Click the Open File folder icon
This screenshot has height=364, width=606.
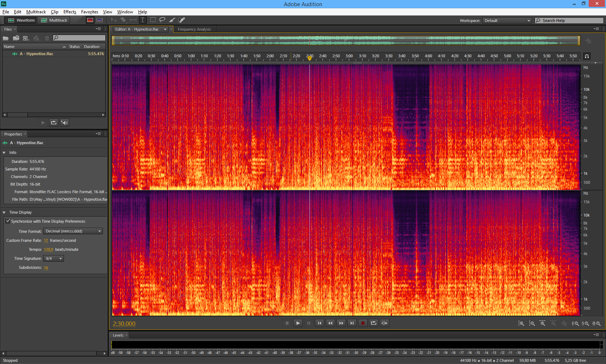coord(6,38)
